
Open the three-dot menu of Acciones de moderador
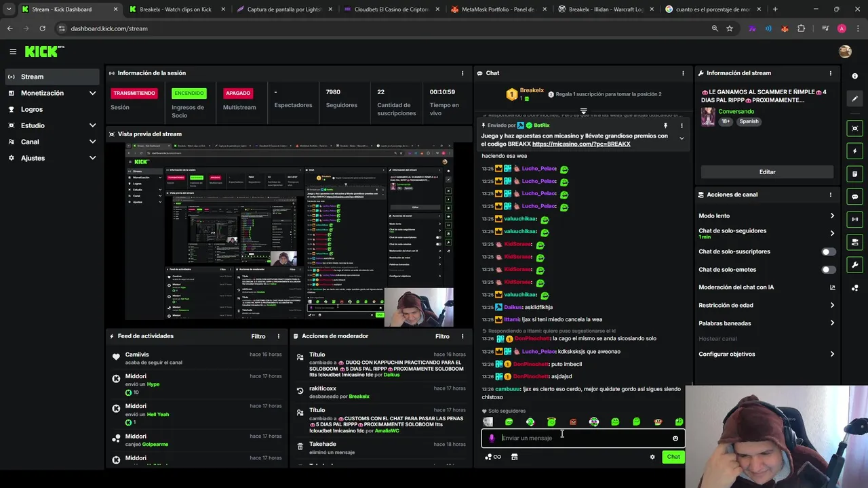click(x=462, y=336)
